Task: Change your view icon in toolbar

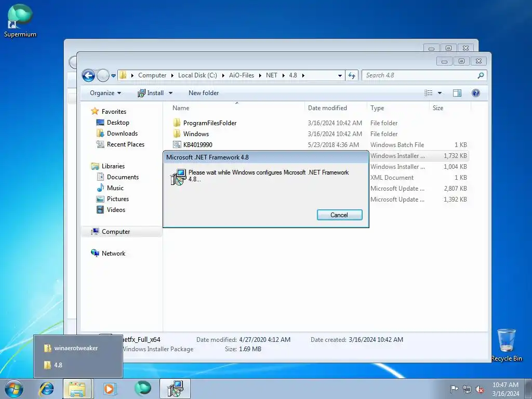Action: [429, 93]
